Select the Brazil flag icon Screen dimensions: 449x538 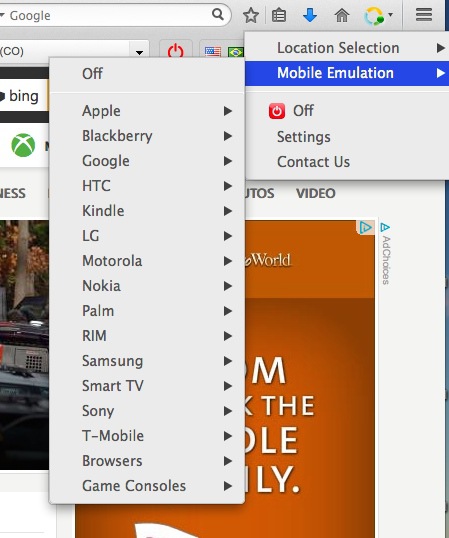click(235, 52)
